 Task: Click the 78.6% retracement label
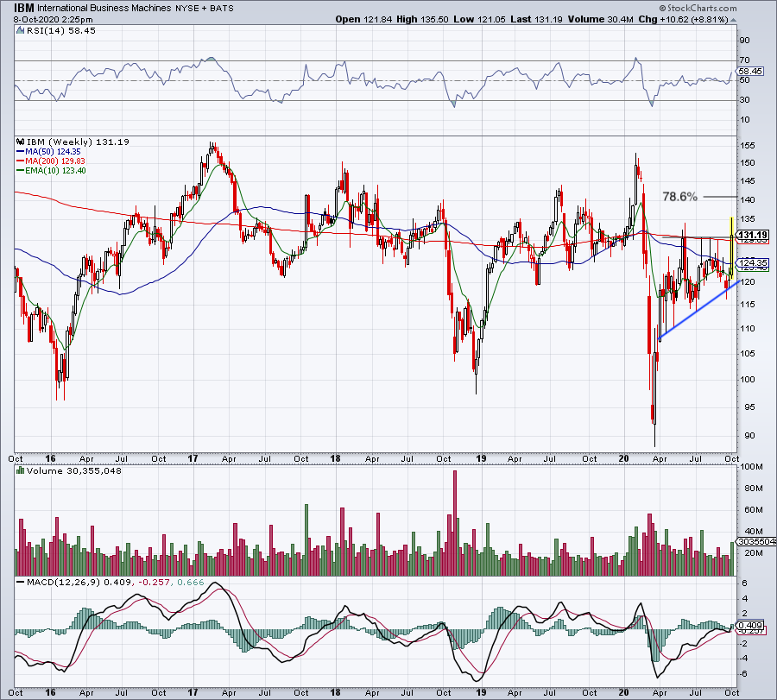(x=680, y=197)
